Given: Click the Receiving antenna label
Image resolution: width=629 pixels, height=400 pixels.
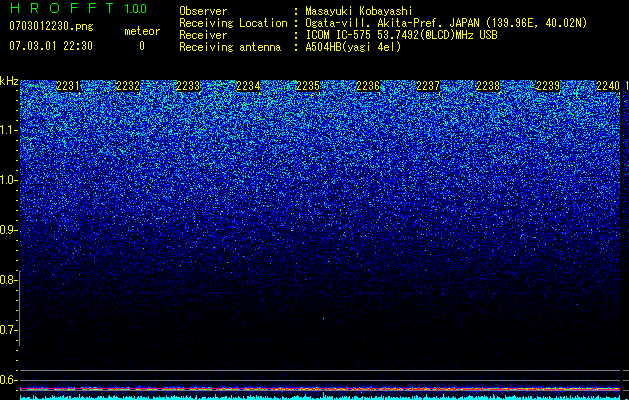Looking at the screenshot, I should [x=230, y=47].
